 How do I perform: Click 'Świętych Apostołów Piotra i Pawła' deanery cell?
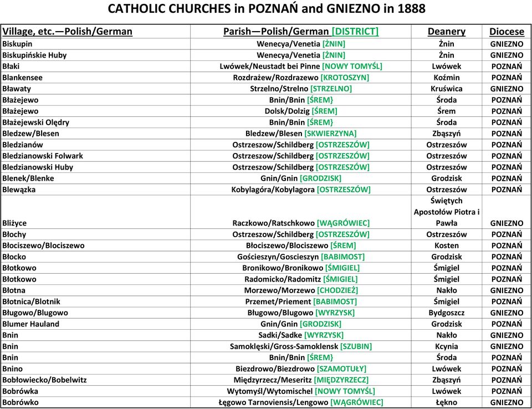point(446,212)
